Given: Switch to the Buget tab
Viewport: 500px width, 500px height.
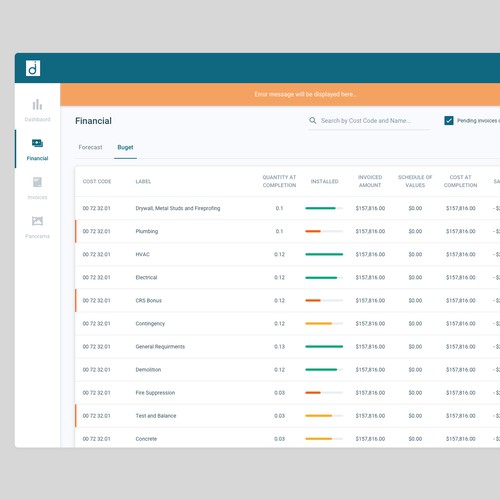Looking at the screenshot, I should tap(125, 147).
